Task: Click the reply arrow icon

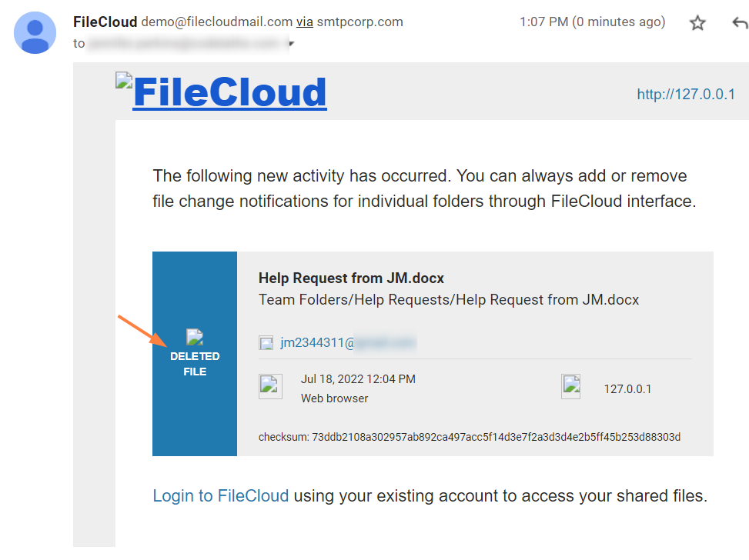Action: 739,23
